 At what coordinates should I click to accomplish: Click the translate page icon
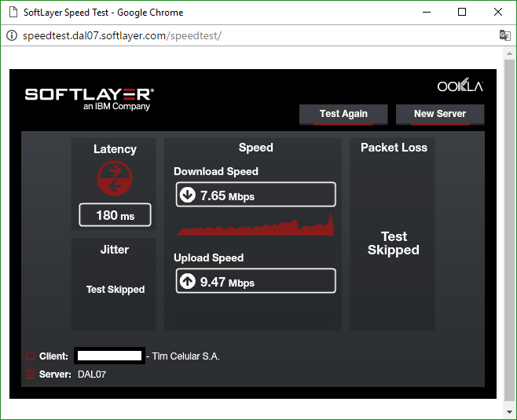[x=504, y=36]
